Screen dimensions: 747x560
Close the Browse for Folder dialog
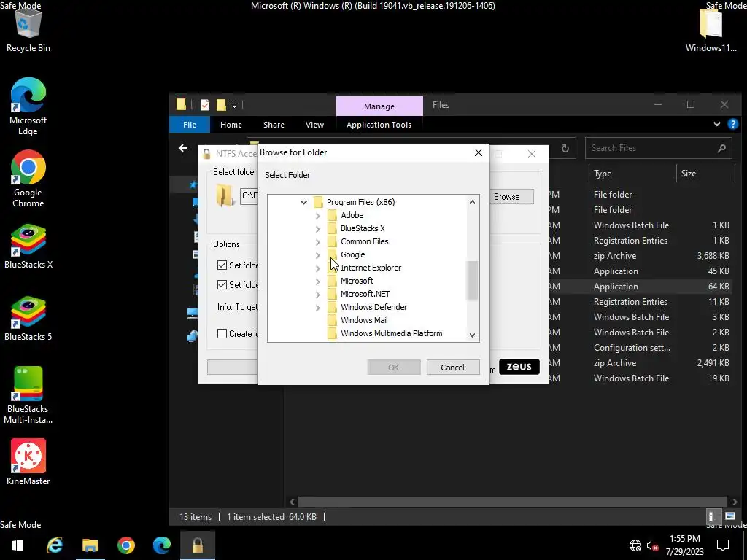point(479,152)
